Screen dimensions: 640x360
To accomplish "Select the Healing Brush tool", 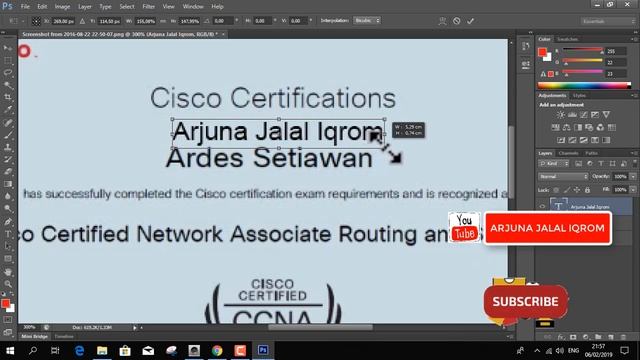I will (8, 122).
